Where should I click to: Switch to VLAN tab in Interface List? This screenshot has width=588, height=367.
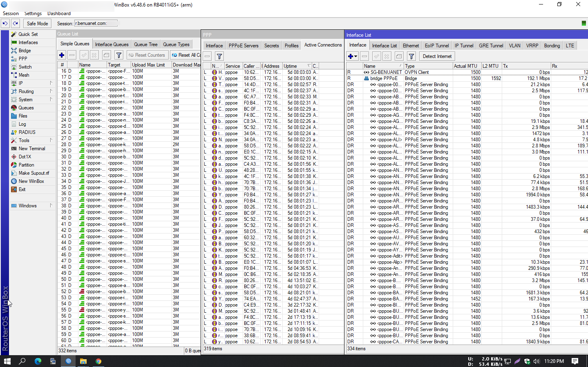pyautogui.click(x=514, y=46)
